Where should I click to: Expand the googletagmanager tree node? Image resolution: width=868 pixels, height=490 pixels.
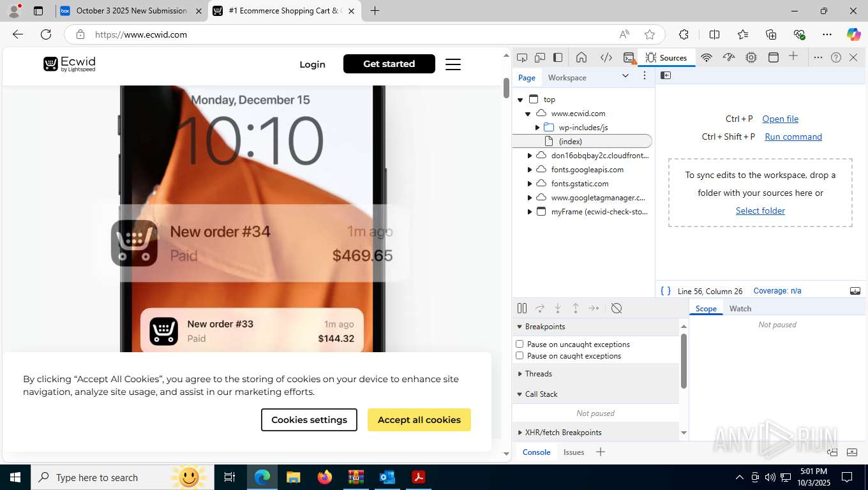(x=529, y=198)
